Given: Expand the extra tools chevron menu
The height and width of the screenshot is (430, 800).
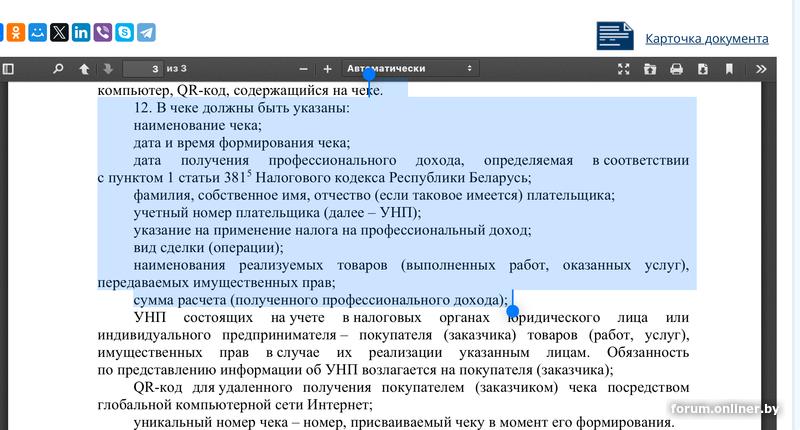Looking at the screenshot, I should 761,69.
